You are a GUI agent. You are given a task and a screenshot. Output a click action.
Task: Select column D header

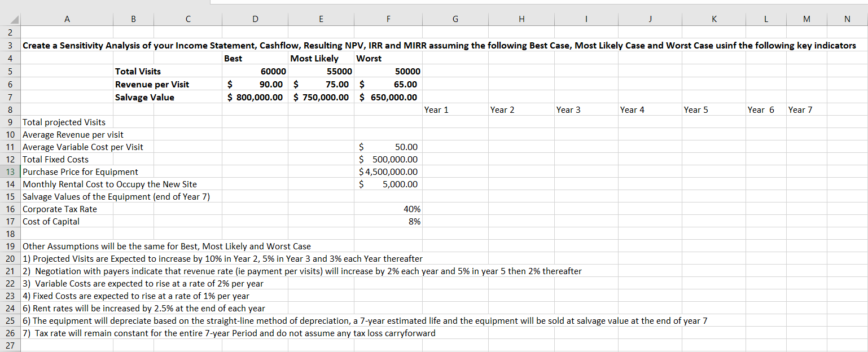coord(255,19)
